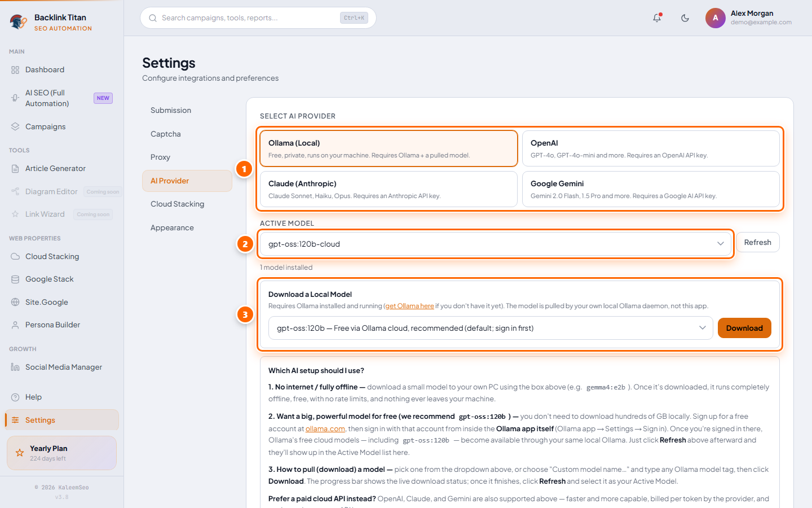Click the Refresh models button
Viewport: 812px width, 508px height.
[757, 242]
